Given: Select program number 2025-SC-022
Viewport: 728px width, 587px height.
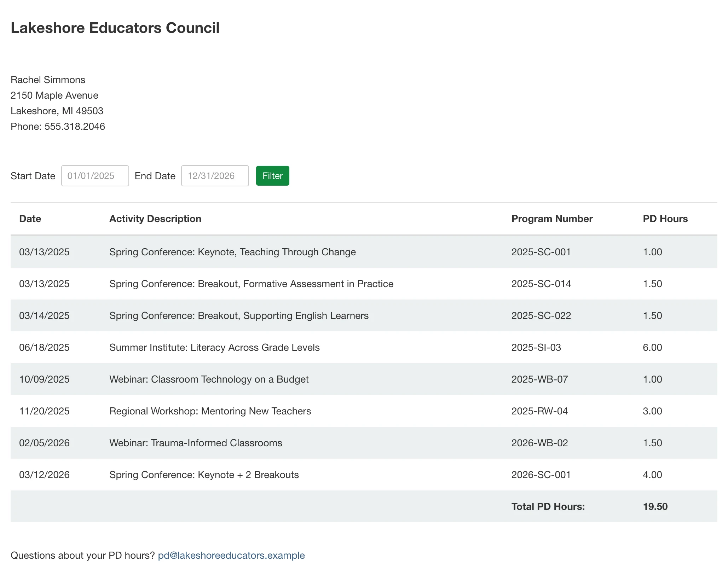Looking at the screenshot, I should [x=541, y=315].
